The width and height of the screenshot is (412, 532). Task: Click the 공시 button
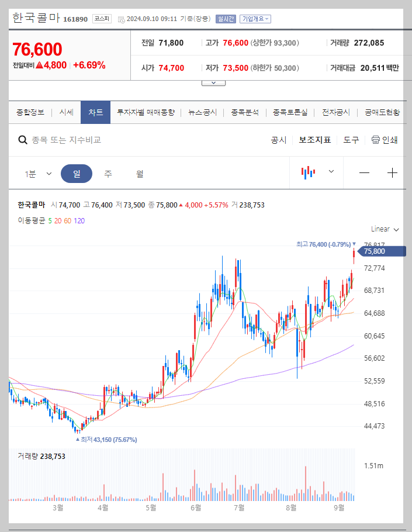click(x=279, y=140)
